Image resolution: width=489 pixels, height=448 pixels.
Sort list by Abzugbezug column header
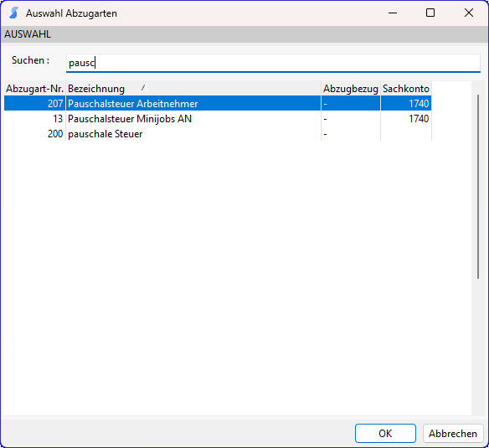(x=351, y=89)
